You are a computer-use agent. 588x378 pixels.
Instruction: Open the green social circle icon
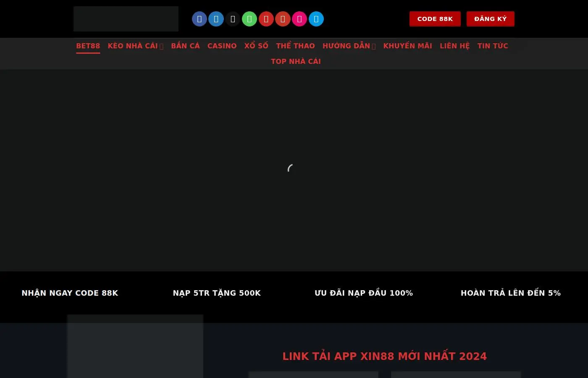coord(249,19)
